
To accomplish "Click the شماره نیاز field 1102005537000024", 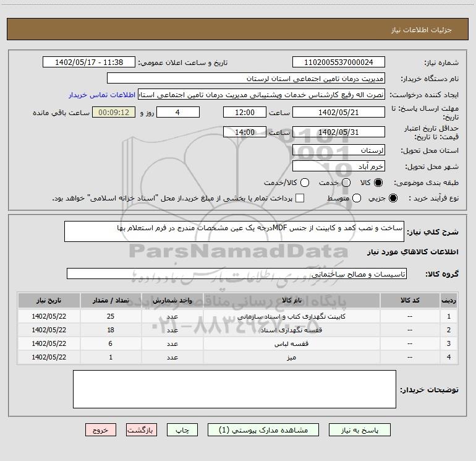I will click(x=339, y=62).
